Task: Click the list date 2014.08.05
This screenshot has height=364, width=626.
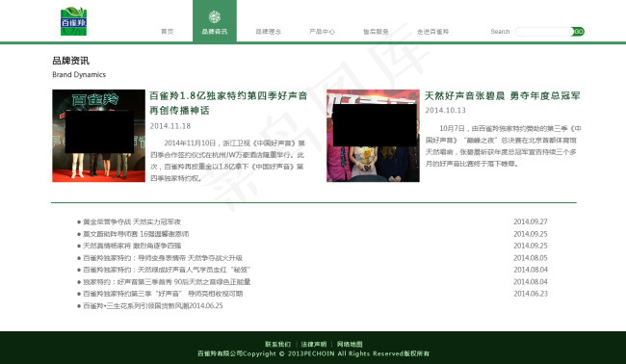Action: tap(531, 258)
